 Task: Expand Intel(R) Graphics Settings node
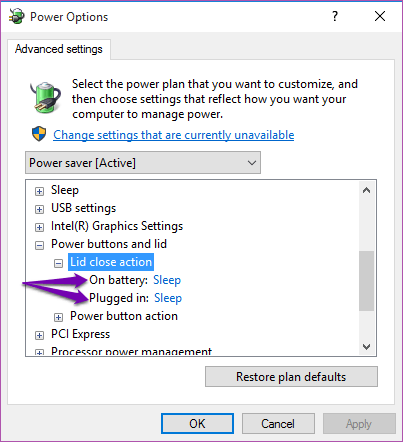[x=39, y=227]
